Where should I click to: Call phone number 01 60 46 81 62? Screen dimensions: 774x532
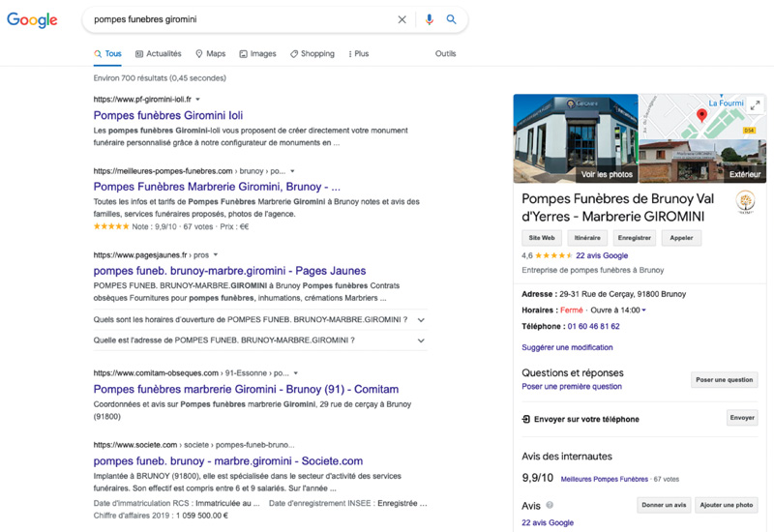pos(593,327)
